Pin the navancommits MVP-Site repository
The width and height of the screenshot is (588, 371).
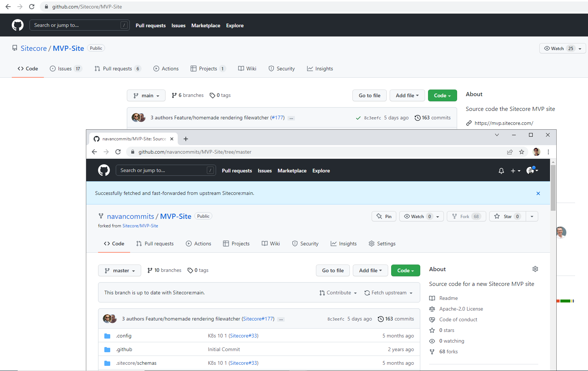384,216
